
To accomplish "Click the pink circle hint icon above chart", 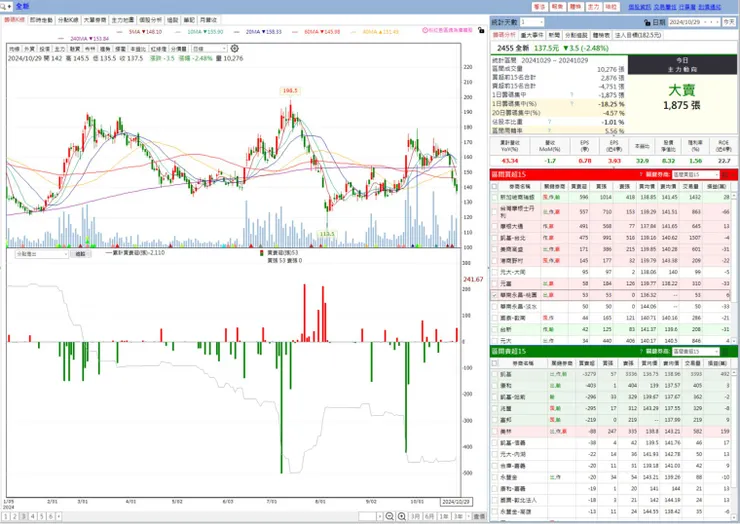I will [425, 30].
